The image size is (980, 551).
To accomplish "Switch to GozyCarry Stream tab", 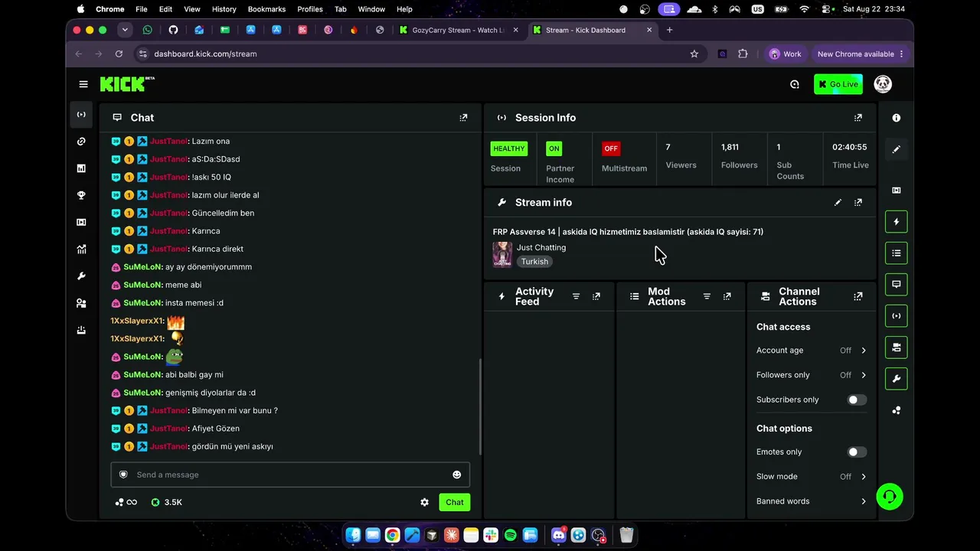I will pyautogui.click(x=458, y=30).
